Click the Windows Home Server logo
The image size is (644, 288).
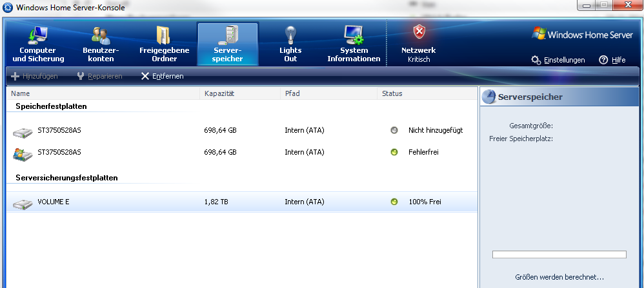point(583,34)
